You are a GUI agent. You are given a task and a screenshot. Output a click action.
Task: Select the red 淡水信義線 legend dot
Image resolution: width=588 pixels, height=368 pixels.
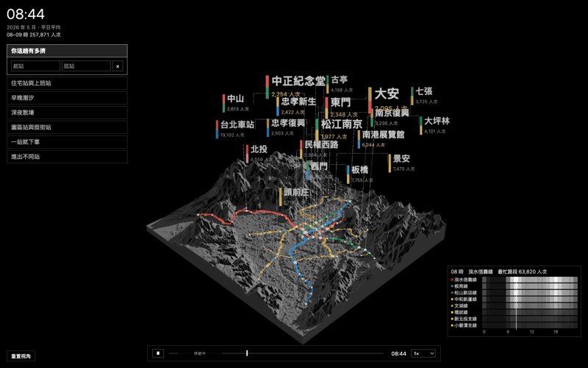tap(452, 280)
